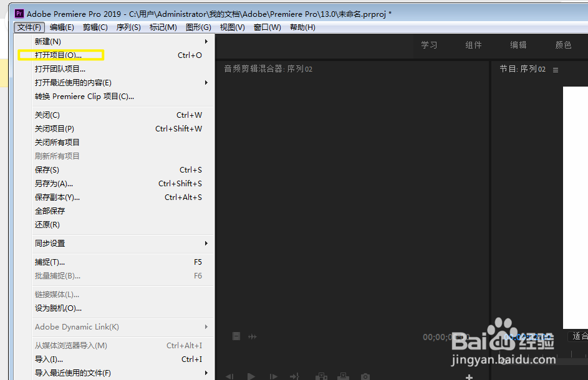Screen dimensions: 588x380
Task: Expand the 新建(N) submenu
Action: point(114,41)
